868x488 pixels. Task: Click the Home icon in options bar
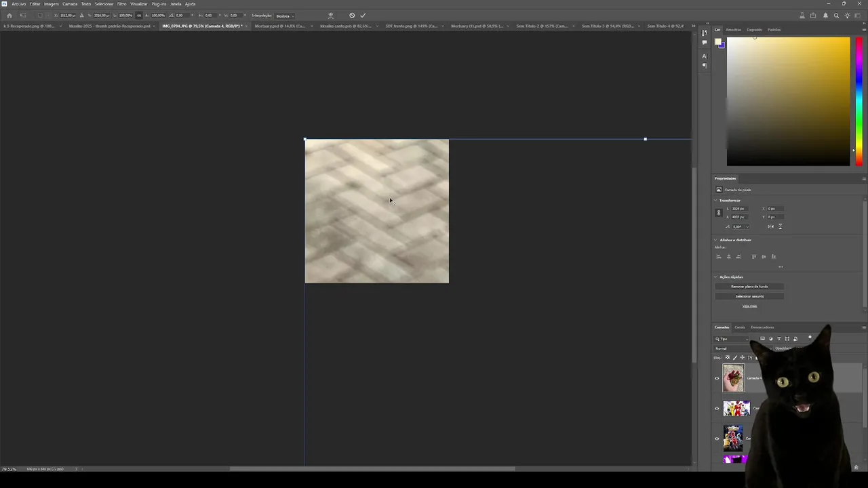pos(9,16)
